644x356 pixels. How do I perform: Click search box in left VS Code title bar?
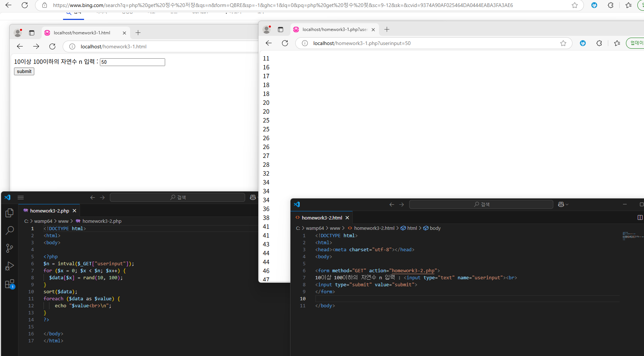coord(177,197)
